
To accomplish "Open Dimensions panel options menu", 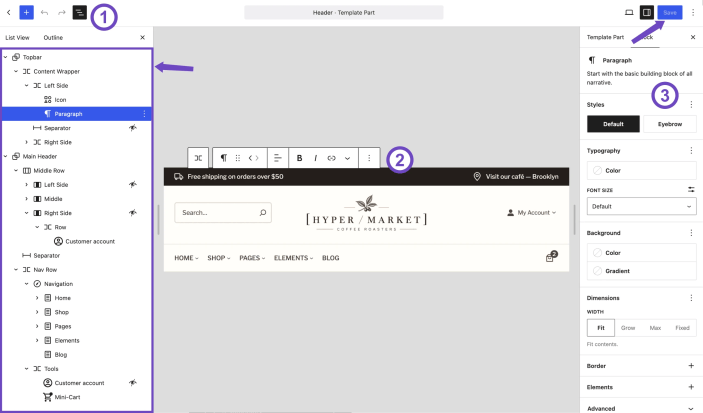I will tap(691, 298).
